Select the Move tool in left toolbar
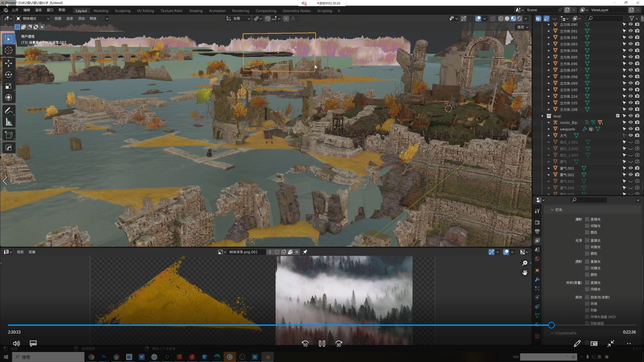Image resolution: width=644 pixels, height=362 pixels. coord(9,63)
